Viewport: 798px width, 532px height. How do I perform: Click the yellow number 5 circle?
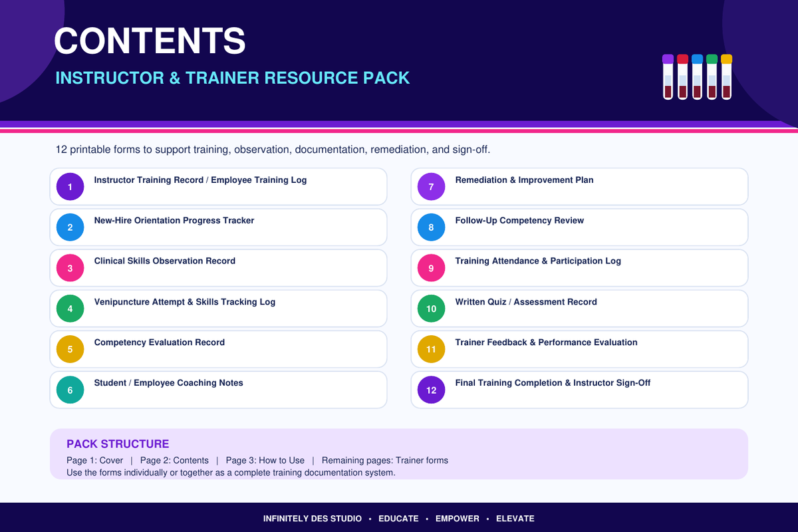(x=70, y=349)
